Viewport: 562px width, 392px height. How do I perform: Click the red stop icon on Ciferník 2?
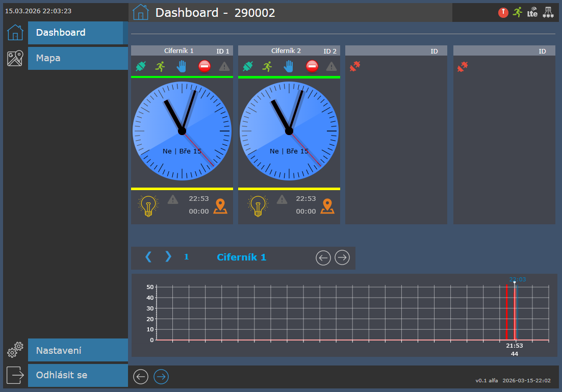(312, 66)
